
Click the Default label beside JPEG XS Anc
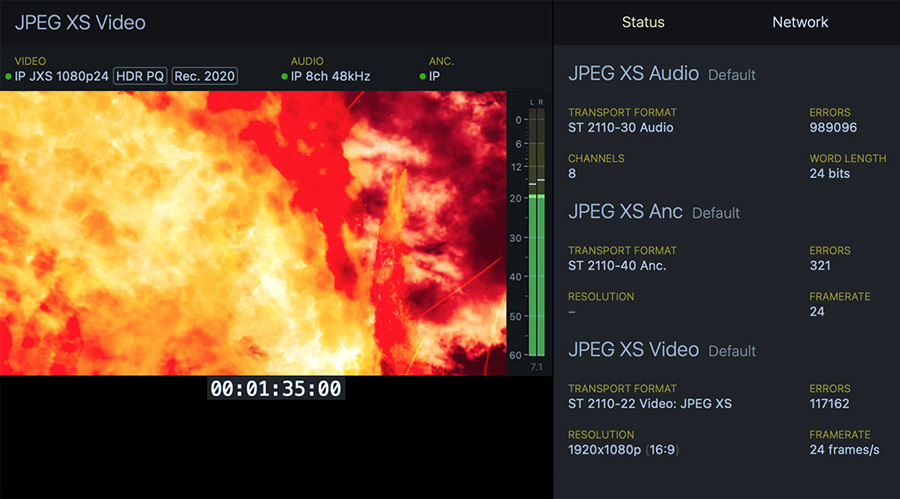(x=716, y=213)
